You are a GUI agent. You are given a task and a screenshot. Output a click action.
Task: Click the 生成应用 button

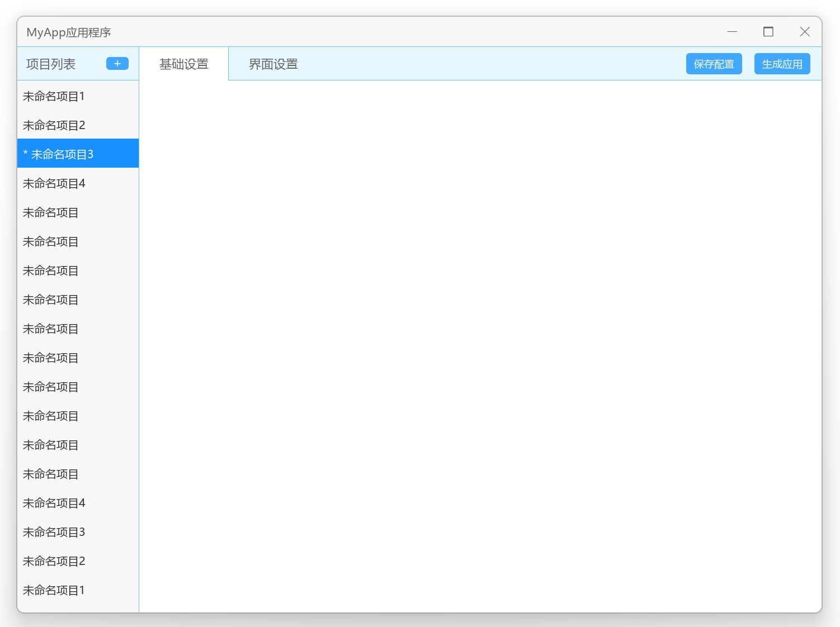pos(782,63)
